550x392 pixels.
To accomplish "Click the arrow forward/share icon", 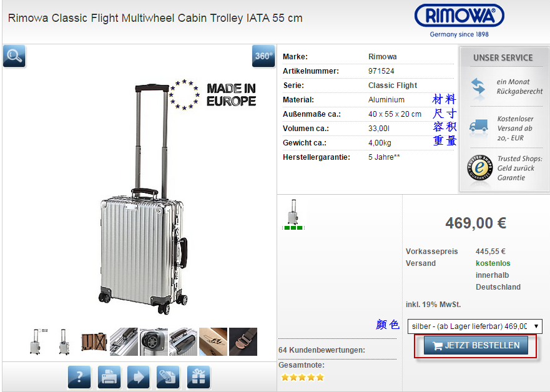I will tap(139, 377).
